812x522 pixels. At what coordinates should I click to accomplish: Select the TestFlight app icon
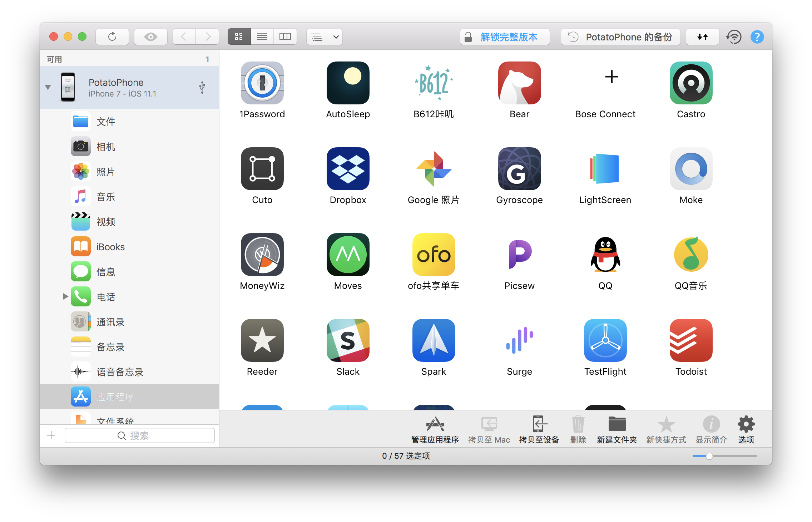605,340
